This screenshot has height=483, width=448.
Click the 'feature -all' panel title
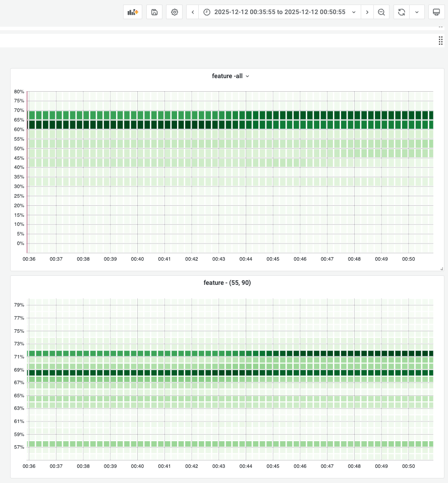tap(227, 76)
